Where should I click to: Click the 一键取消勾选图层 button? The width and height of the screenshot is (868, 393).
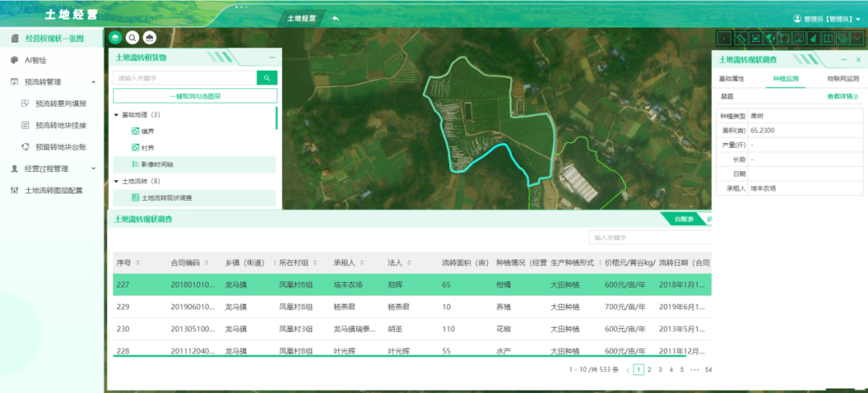pyautogui.click(x=194, y=96)
